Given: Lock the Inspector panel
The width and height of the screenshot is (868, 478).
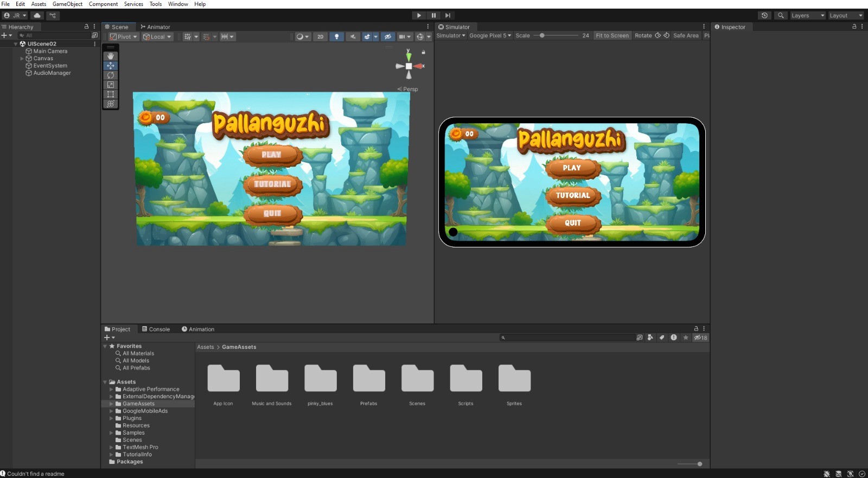Looking at the screenshot, I should 854,27.
